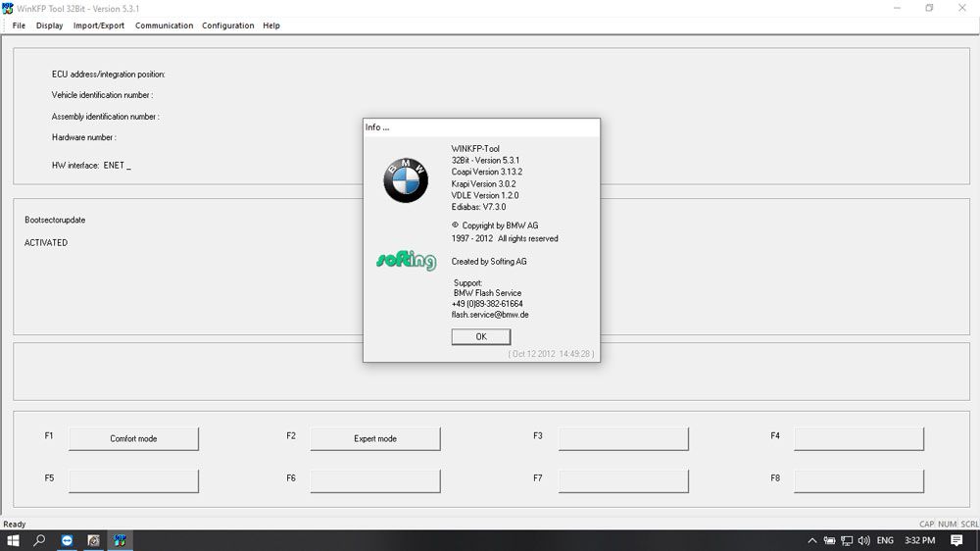Click OK in the Info dialog
Image resolution: width=980 pixels, height=551 pixels.
coord(480,336)
